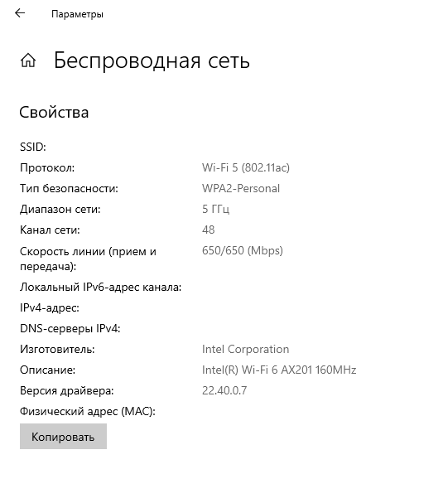Image resolution: width=448 pixels, height=503 pixels.
Task: Go back using the arrow icon
Action: click(20, 13)
